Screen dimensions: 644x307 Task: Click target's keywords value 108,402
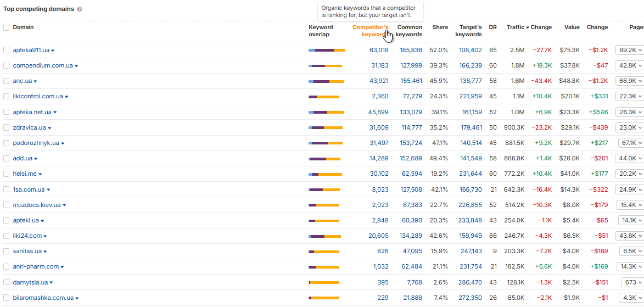point(471,50)
